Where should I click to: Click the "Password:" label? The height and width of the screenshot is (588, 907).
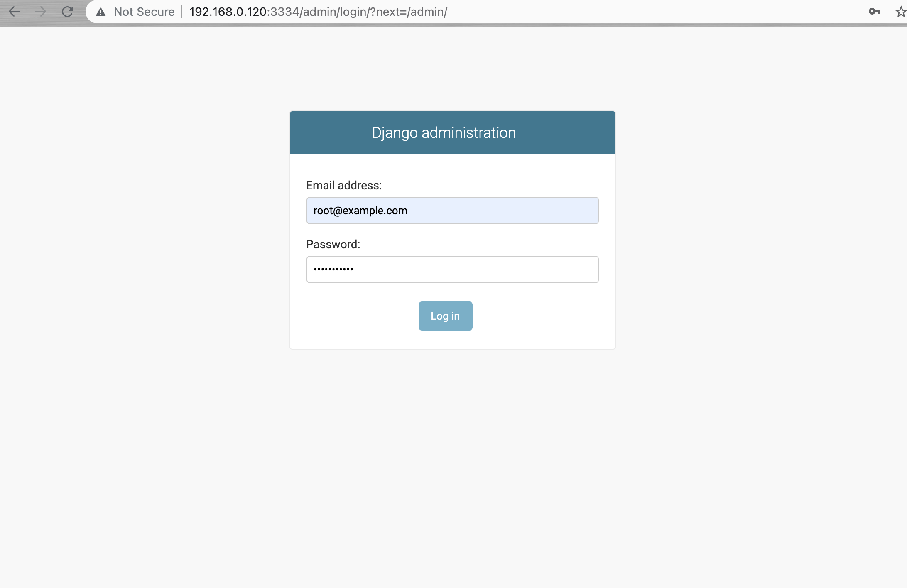333,244
